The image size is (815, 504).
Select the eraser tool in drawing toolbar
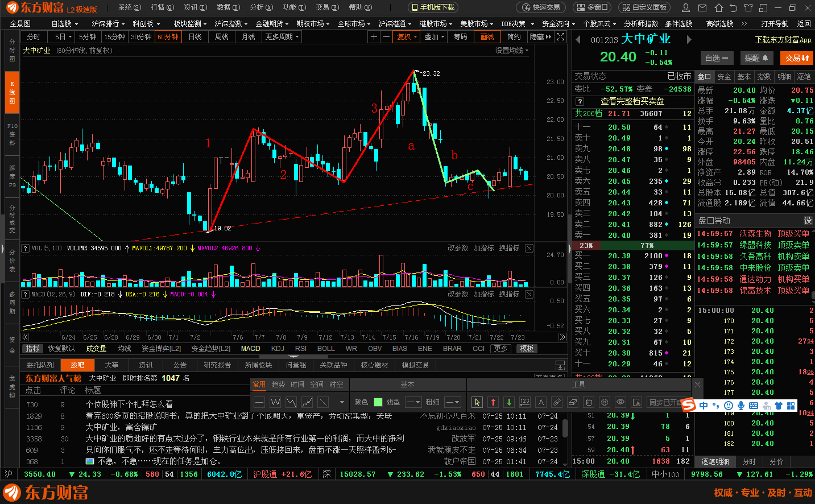[x=573, y=402]
